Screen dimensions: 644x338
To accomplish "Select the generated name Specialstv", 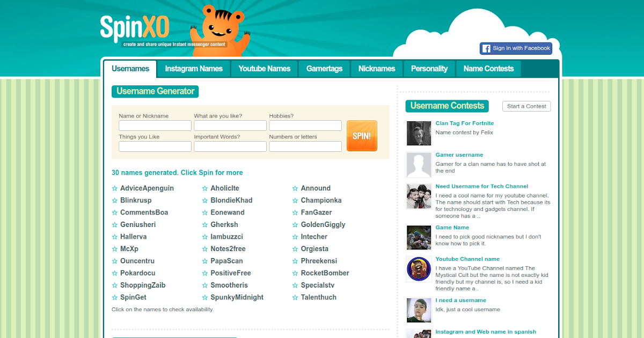I will tap(318, 285).
